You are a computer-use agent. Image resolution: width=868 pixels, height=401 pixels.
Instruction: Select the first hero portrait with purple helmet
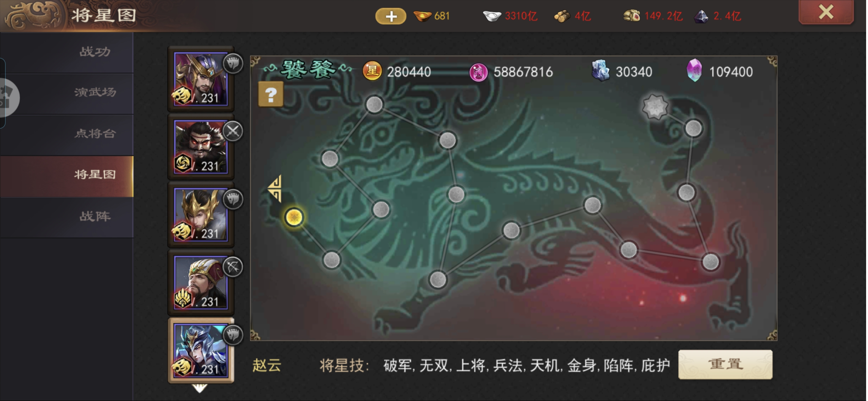coord(201,79)
